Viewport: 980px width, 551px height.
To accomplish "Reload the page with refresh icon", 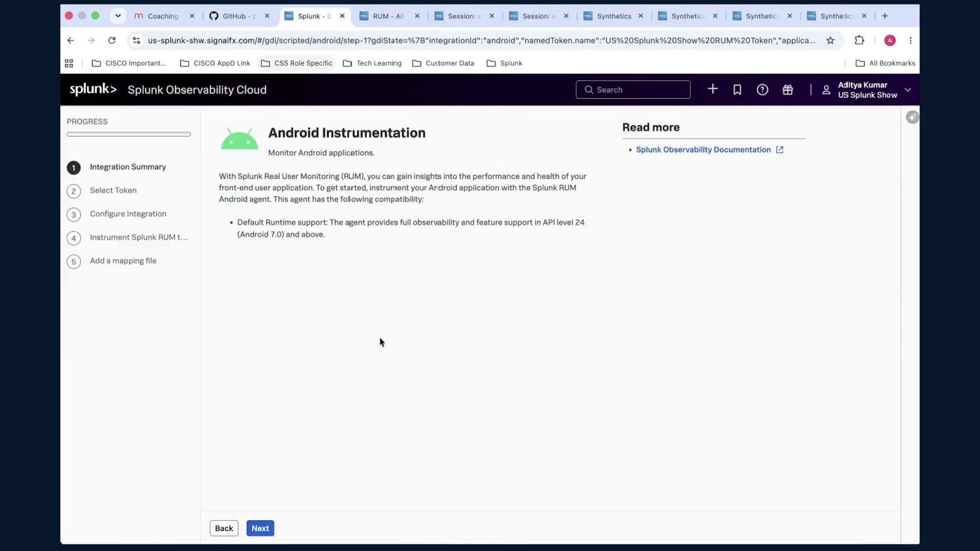I will coord(112,40).
